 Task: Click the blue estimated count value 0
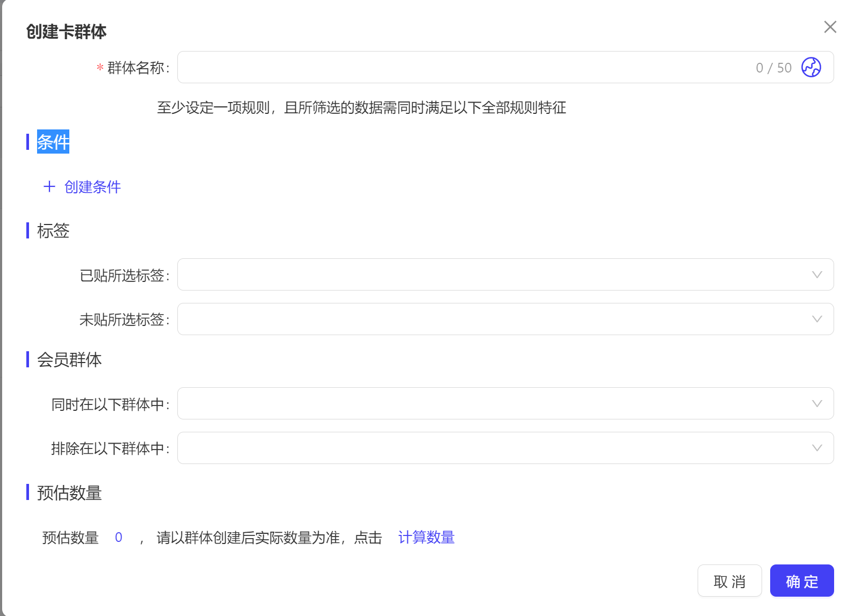click(x=119, y=537)
